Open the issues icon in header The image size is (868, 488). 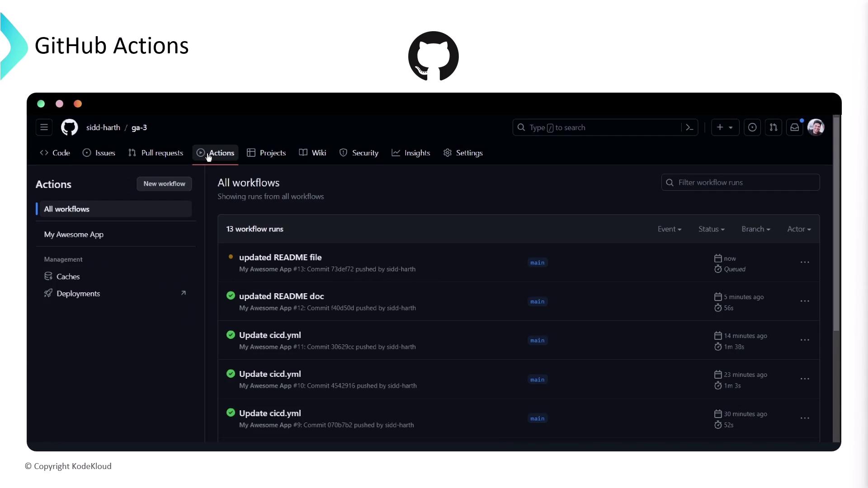(752, 127)
